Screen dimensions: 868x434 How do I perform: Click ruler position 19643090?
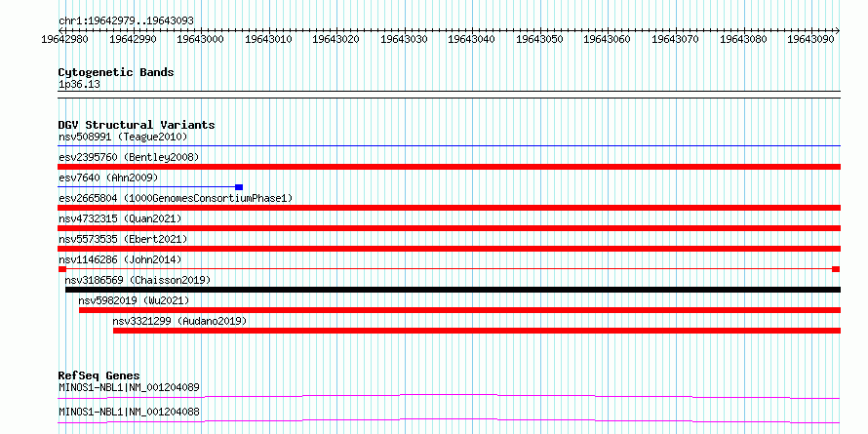[x=811, y=39]
